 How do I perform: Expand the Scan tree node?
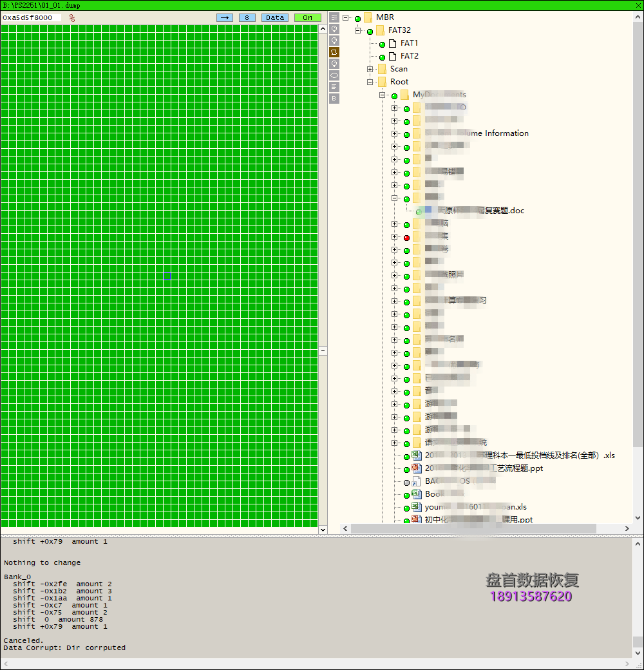coord(370,69)
